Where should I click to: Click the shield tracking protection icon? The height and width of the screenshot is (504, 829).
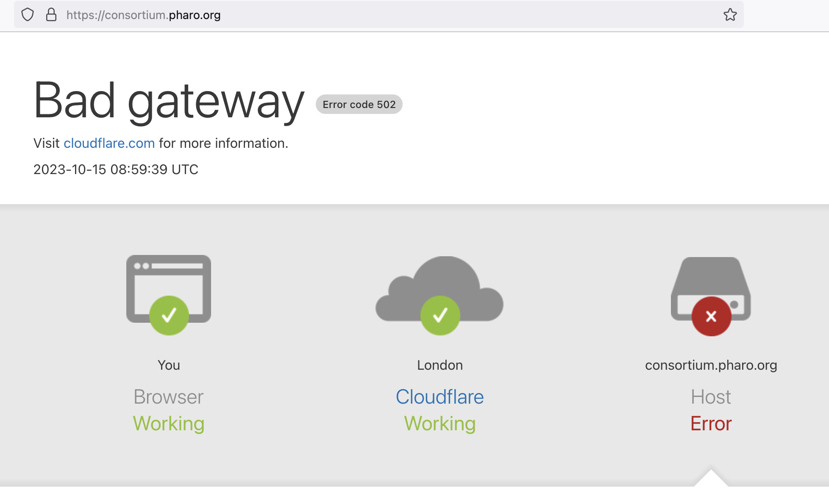28,15
